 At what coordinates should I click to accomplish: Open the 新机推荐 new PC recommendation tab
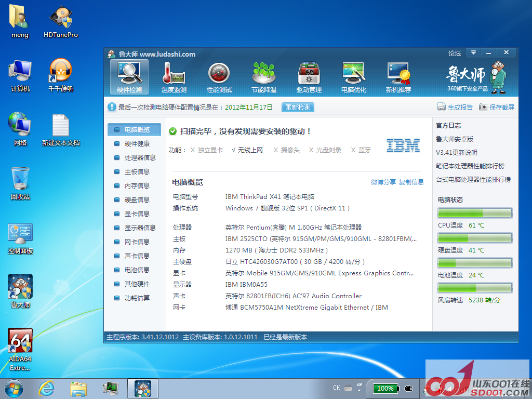pyautogui.click(x=398, y=77)
